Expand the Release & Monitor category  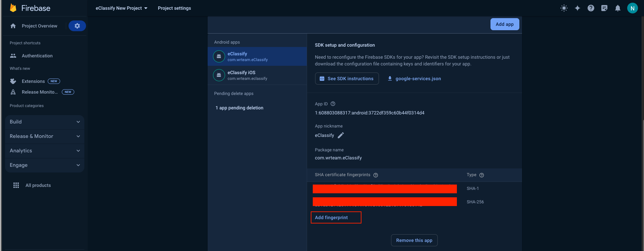pyautogui.click(x=45, y=136)
